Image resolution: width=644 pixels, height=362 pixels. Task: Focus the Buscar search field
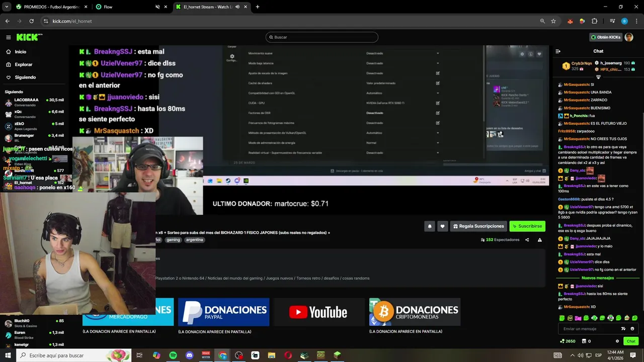322,37
